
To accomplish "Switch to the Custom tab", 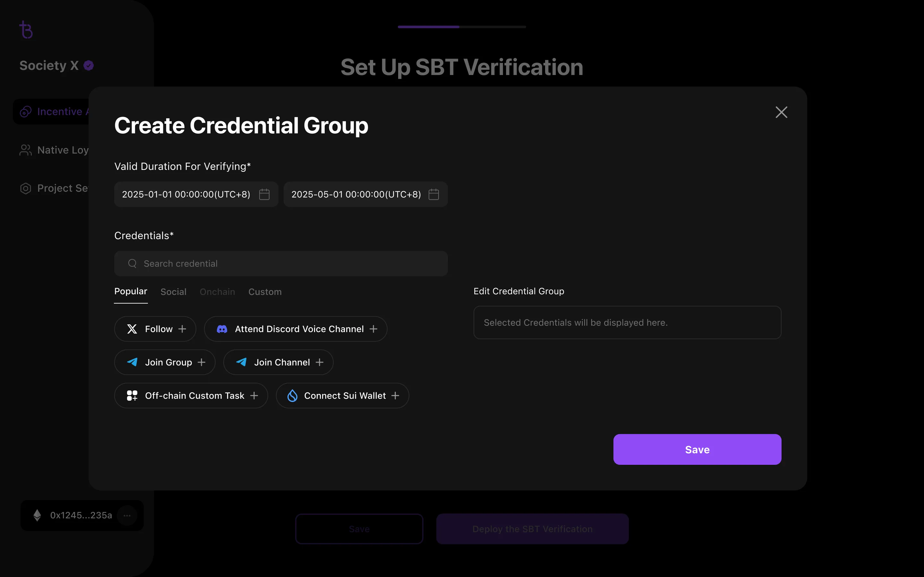I will click(265, 292).
